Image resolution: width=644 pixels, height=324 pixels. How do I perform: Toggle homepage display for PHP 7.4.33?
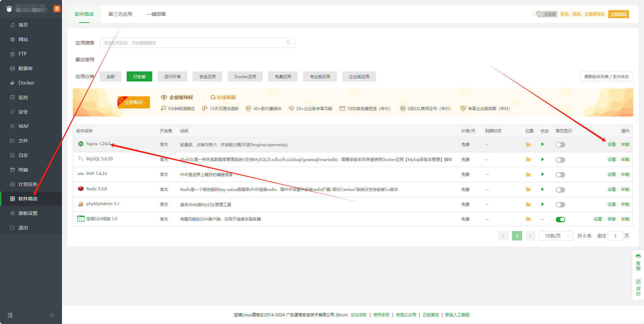pos(560,175)
